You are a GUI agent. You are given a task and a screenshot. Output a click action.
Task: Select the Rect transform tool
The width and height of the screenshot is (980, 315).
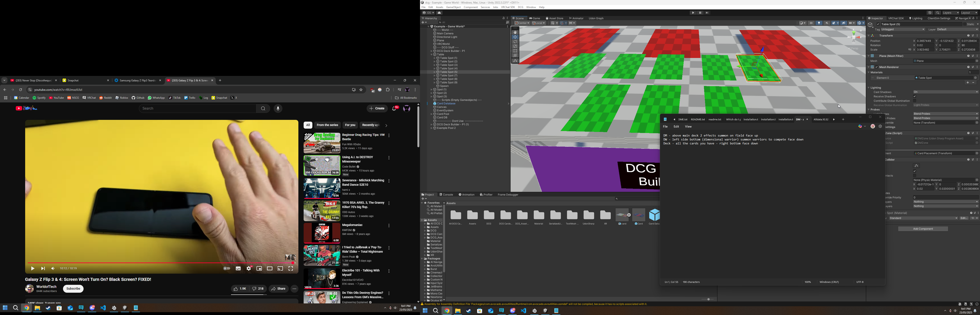click(515, 51)
